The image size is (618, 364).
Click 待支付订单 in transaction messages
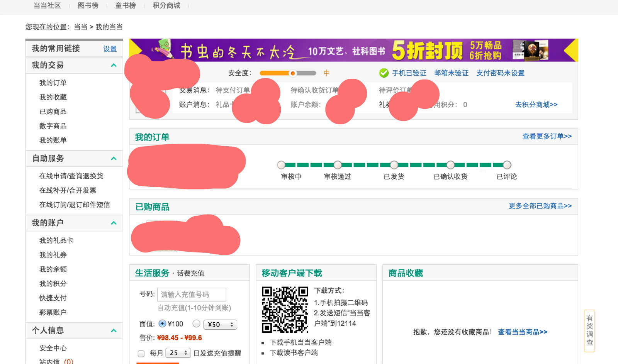(233, 90)
